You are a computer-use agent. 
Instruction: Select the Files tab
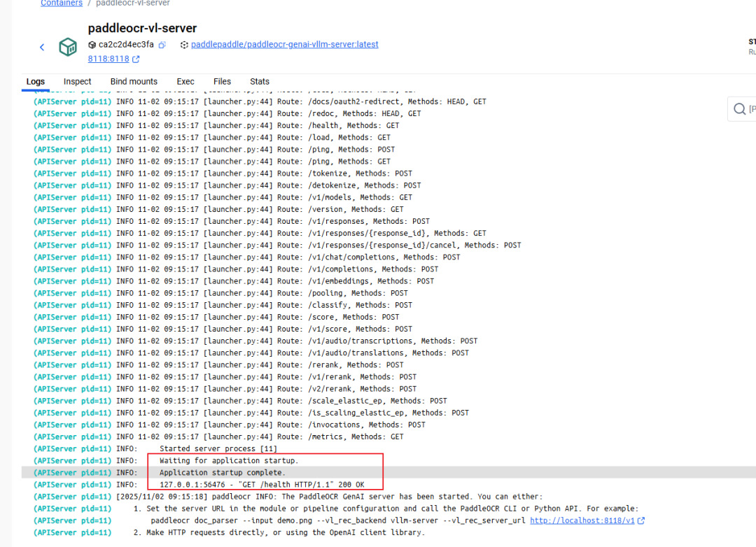[222, 82]
